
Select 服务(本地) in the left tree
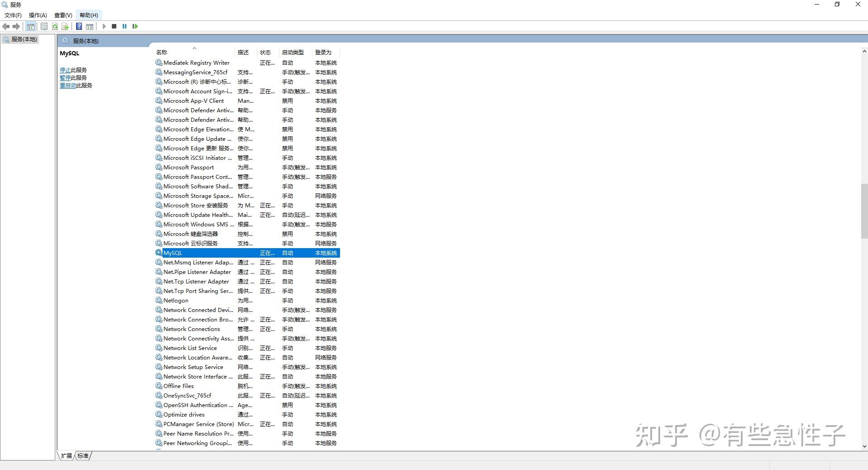click(25, 39)
